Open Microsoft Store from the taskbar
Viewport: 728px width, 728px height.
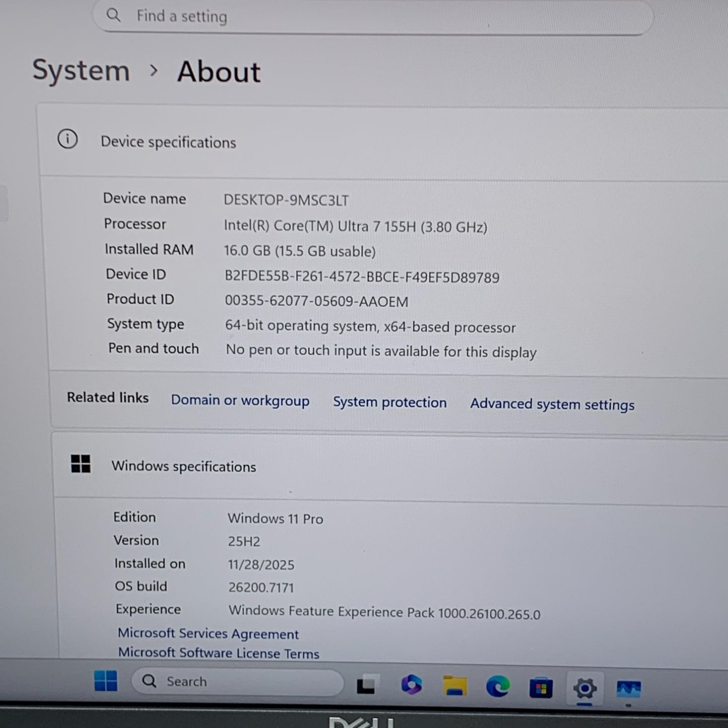point(541,688)
